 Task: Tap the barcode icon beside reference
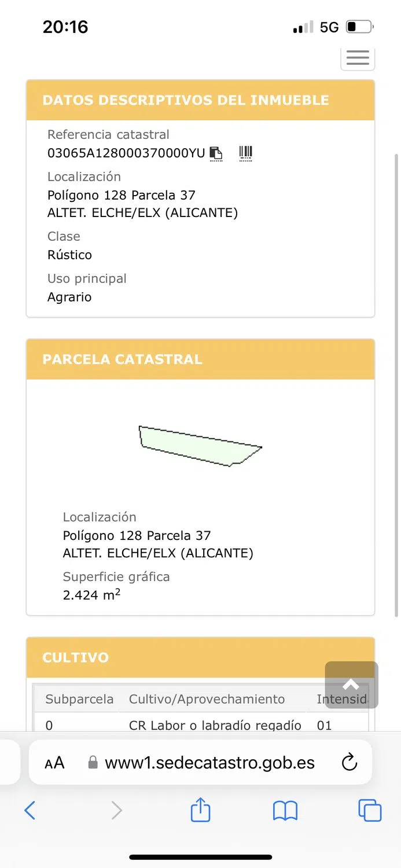[x=246, y=153]
